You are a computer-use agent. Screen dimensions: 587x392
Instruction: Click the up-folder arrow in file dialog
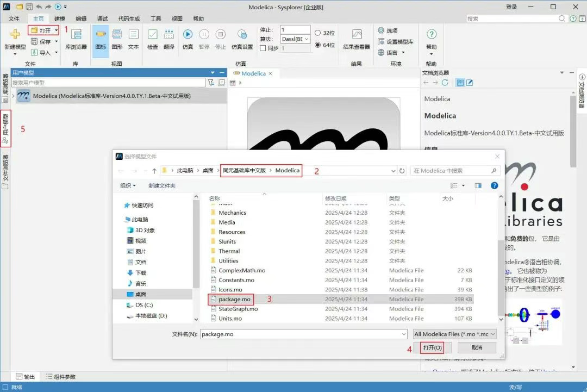[154, 171]
